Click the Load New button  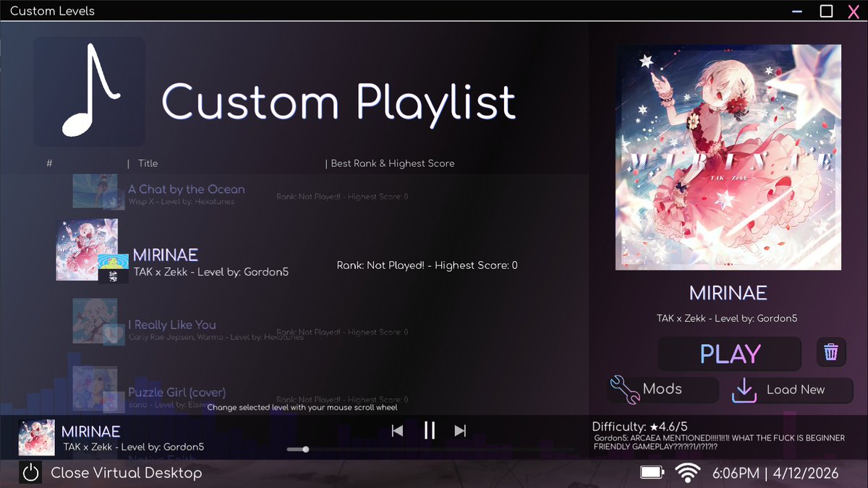coord(791,390)
